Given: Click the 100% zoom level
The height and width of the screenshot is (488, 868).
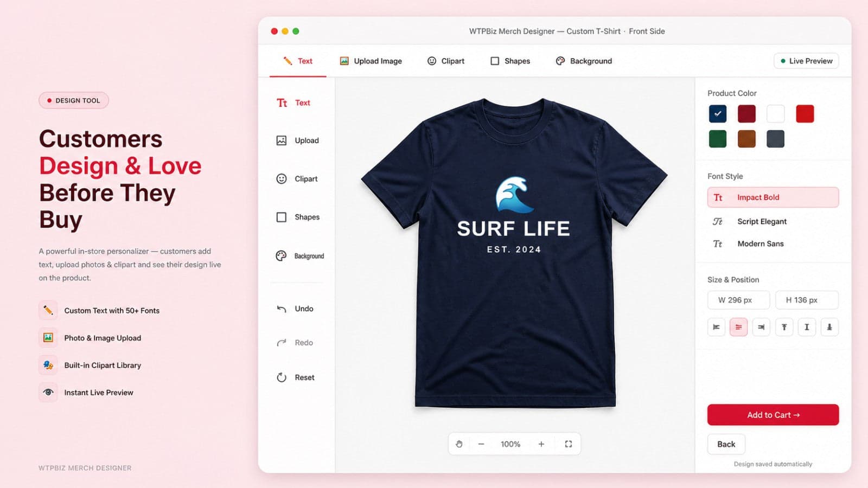Looking at the screenshot, I should coord(510,444).
